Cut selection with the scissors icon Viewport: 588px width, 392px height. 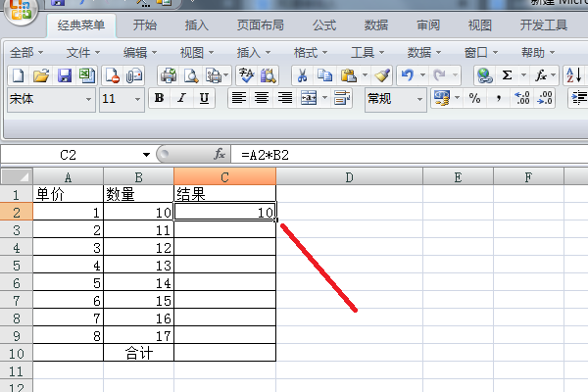click(302, 75)
